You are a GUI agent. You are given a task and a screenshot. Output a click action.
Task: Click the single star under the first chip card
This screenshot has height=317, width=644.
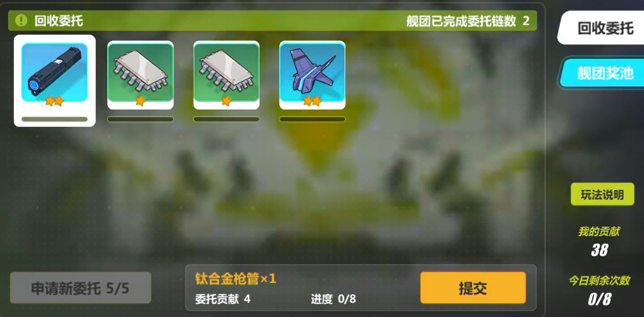pyautogui.click(x=140, y=101)
